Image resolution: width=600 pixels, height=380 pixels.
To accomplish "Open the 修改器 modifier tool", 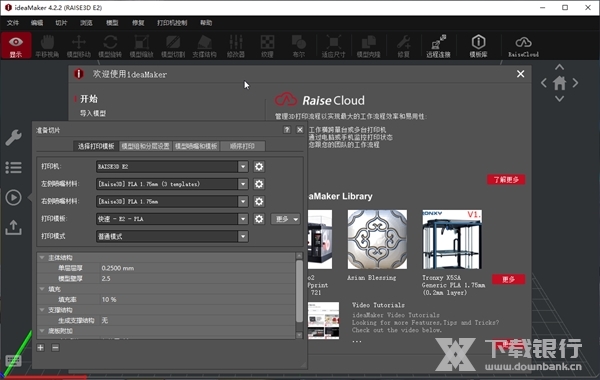I will click(236, 46).
